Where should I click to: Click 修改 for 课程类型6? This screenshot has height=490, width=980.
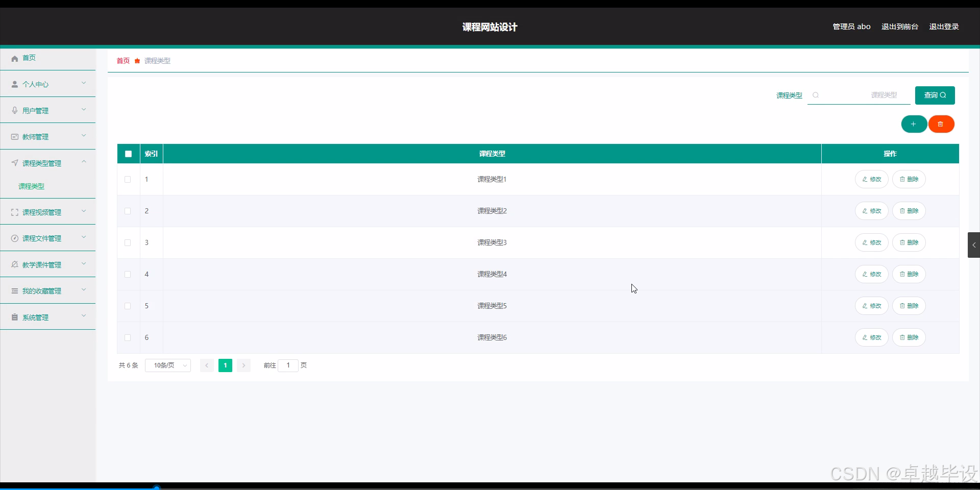(872, 337)
